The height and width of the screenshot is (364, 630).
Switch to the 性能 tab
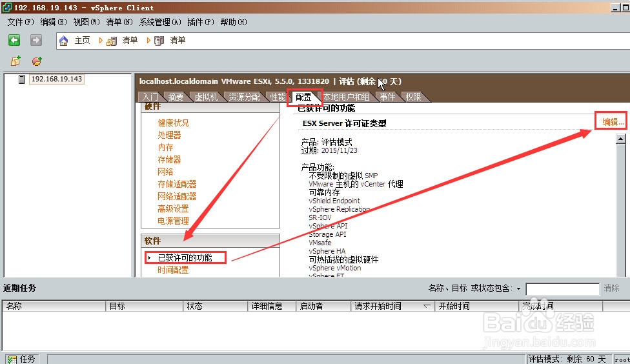(278, 97)
